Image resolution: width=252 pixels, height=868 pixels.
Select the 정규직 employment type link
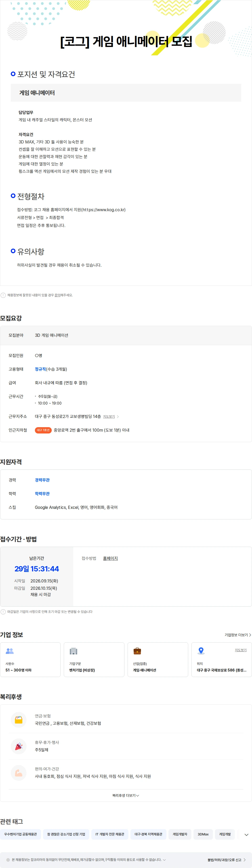pyautogui.click(x=40, y=369)
